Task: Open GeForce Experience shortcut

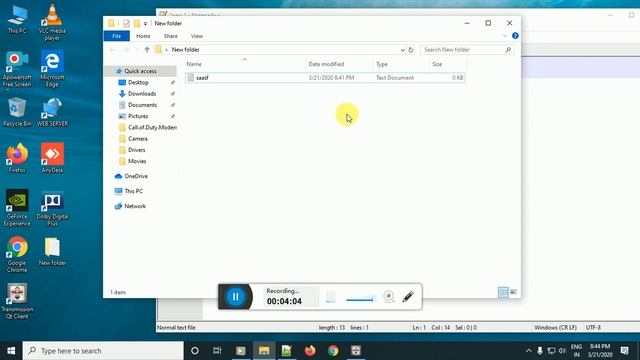Action: tap(17, 208)
